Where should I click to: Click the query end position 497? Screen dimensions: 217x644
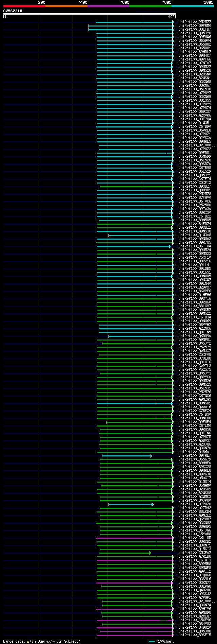click(x=171, y=17)
